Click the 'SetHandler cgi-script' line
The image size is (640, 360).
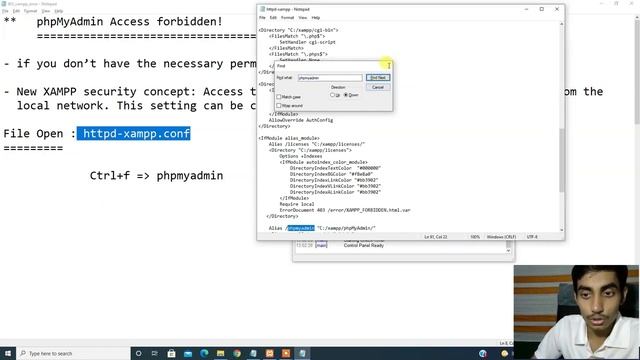point(307,42)
